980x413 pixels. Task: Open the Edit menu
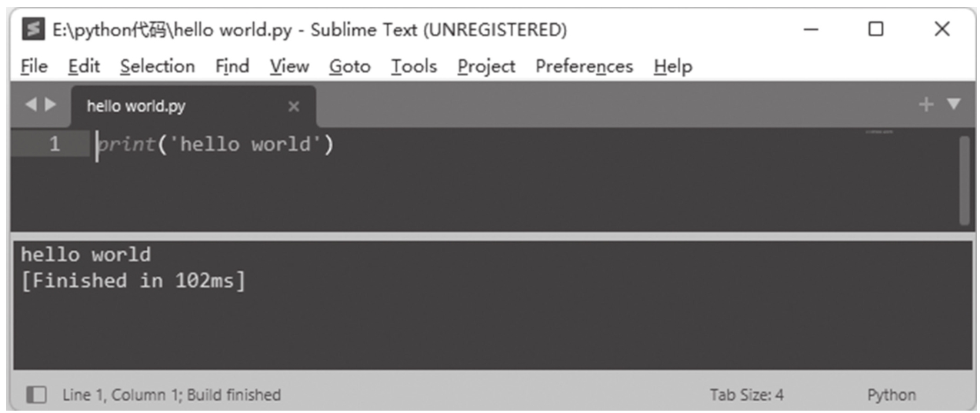[x=84, y=67]
